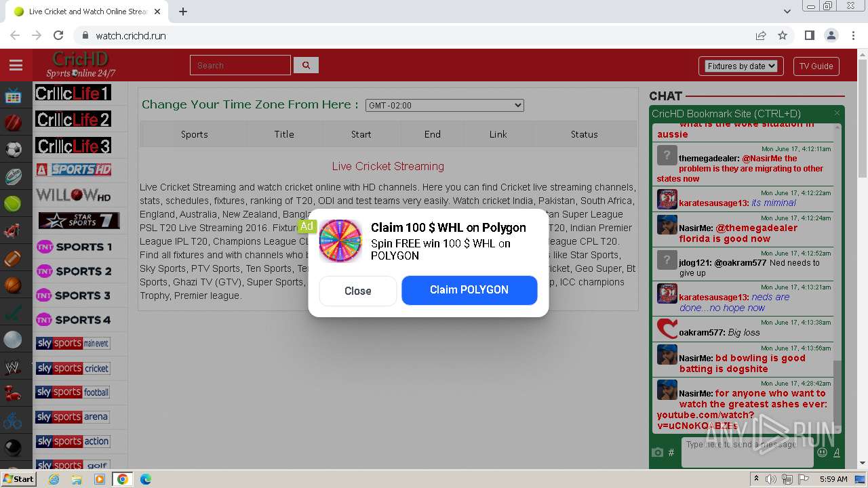Click the spinning wheel ad image
The image size is (868, 488).
click(x=340, y=241)
